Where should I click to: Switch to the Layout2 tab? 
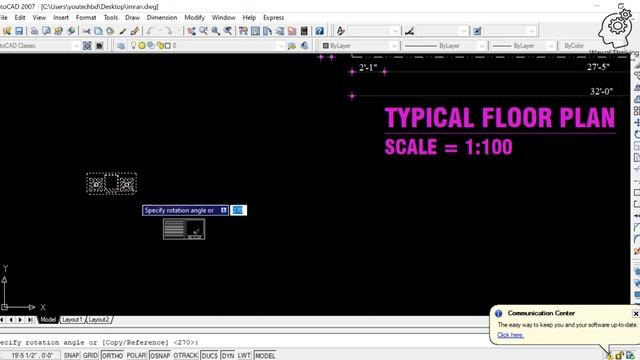(x=99, y=320)
